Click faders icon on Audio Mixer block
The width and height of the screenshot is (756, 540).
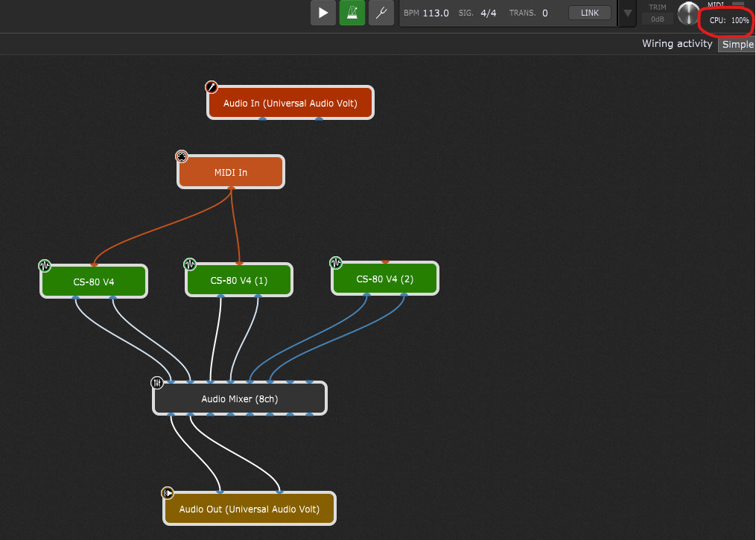coord(156,383)
